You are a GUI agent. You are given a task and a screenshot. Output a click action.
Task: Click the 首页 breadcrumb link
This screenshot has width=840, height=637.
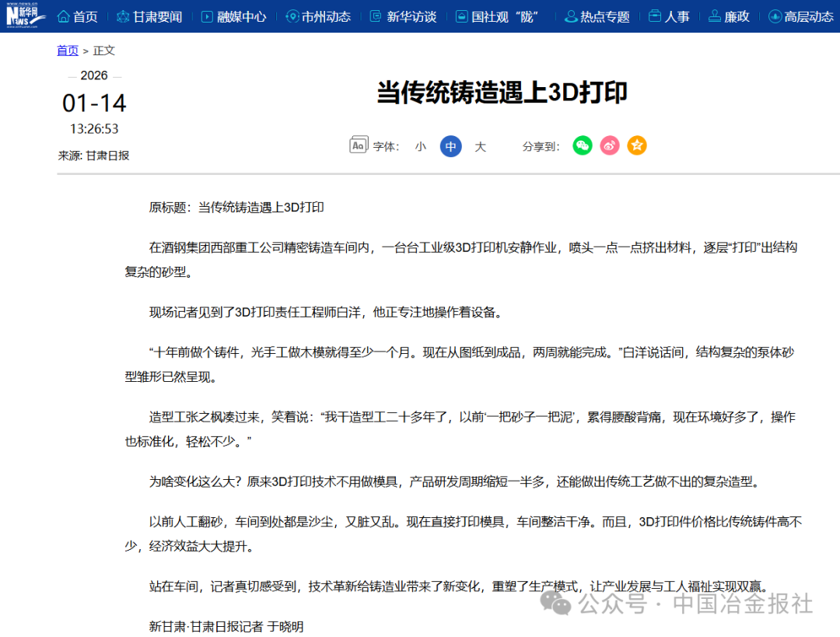pyautogui.click(x=67, y=50)
